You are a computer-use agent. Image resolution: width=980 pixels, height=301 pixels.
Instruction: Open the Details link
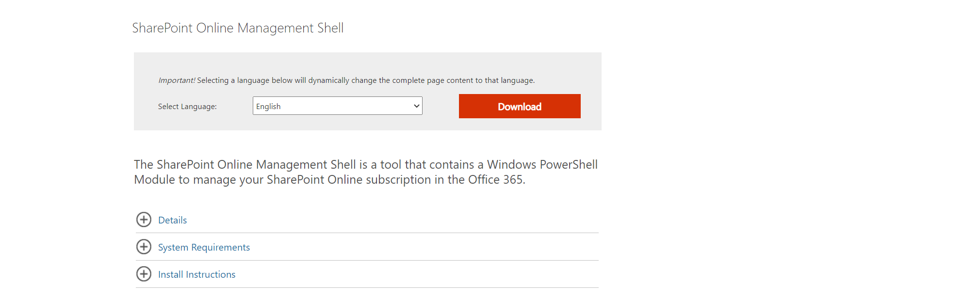172,220
